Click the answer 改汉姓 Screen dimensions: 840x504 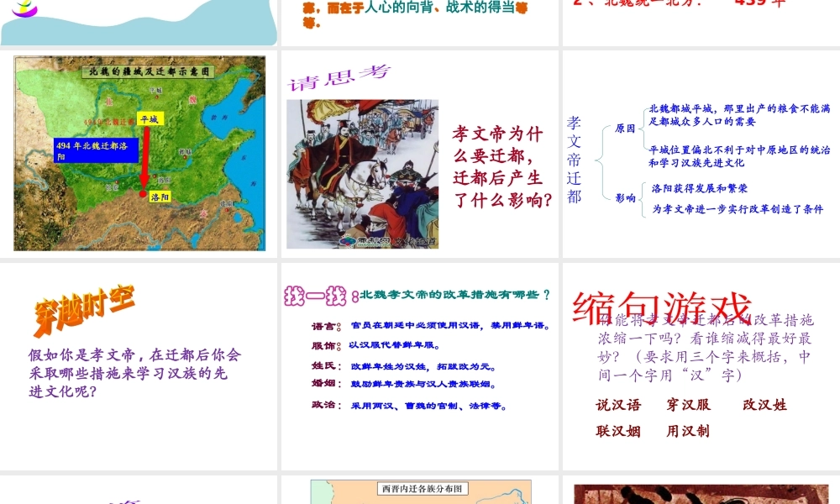765,405
